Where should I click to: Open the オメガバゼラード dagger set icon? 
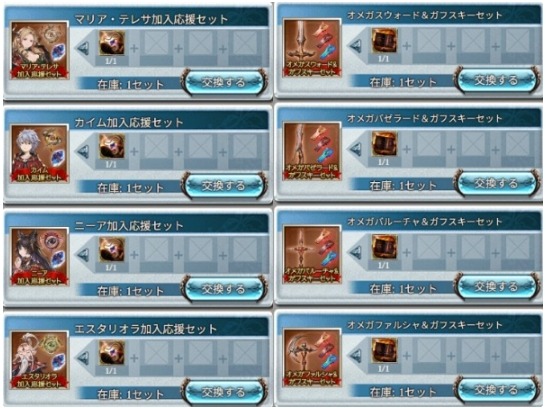click(x=312, y=151)
